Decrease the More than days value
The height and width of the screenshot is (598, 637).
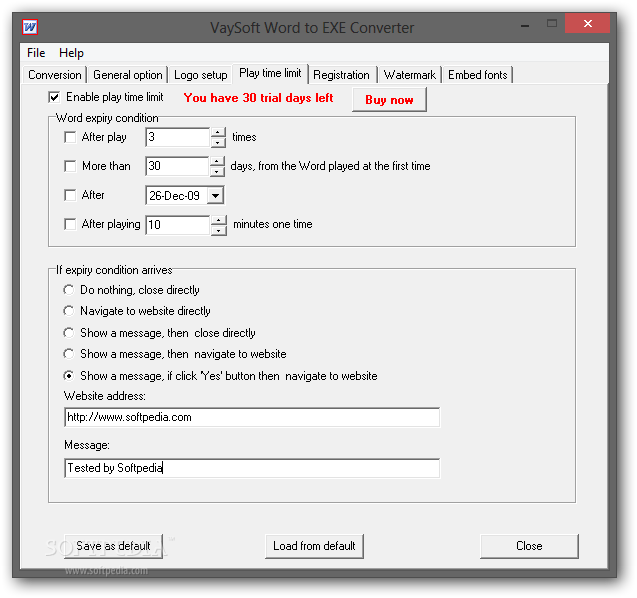coord(217,171)
